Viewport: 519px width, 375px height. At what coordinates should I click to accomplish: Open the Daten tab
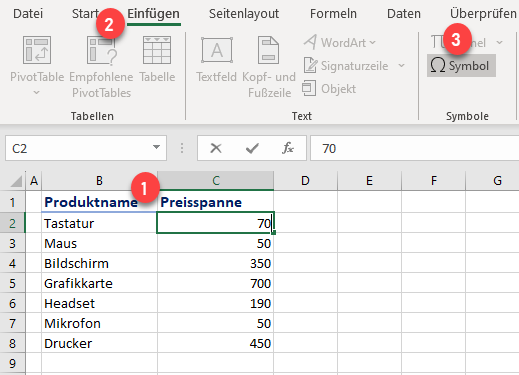(404, 14)
